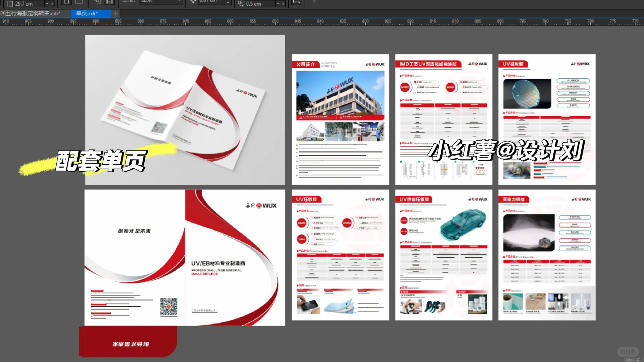This screenshot has height=362, width=644.
Task: Click the page height icon beside 29.7 cm
Action: point(10,4)
